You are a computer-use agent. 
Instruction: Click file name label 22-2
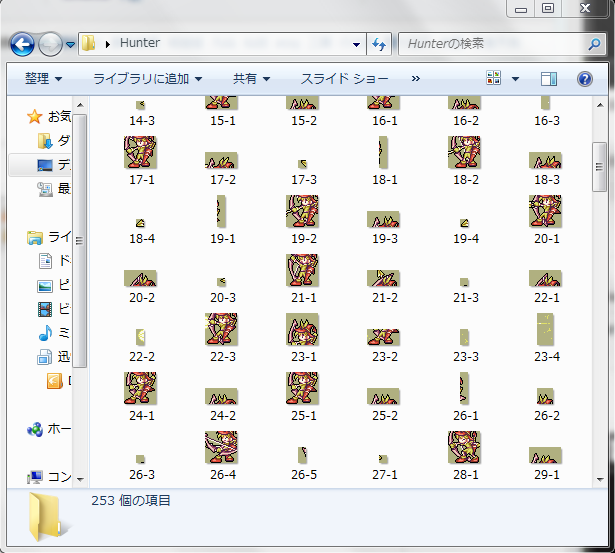142,357
